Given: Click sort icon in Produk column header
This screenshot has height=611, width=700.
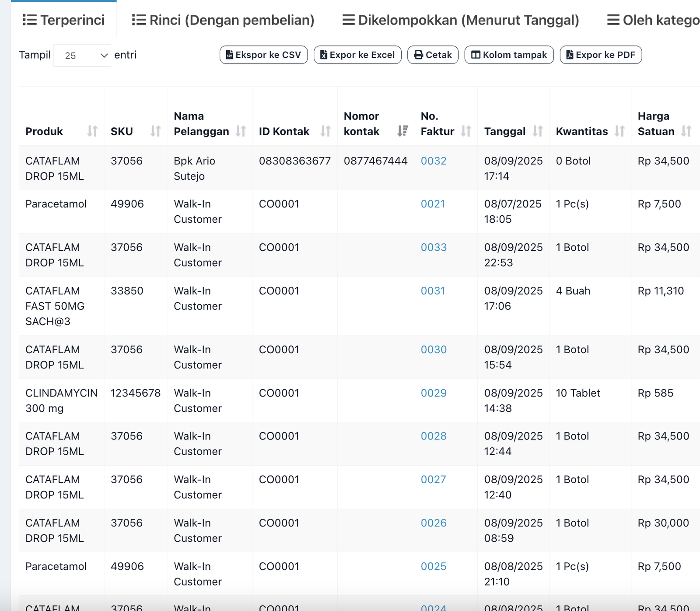Looking at the screenshot, I should [x=92, y=131].
